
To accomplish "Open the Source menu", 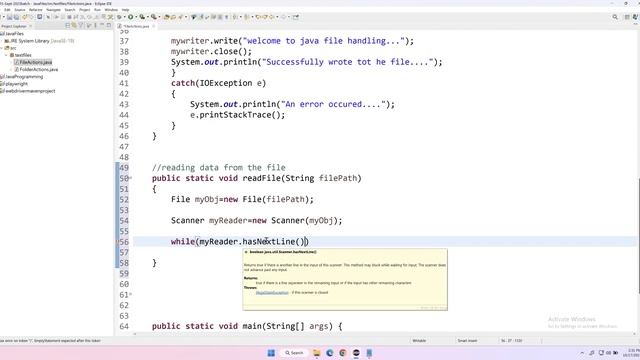I will click(20, 10).
